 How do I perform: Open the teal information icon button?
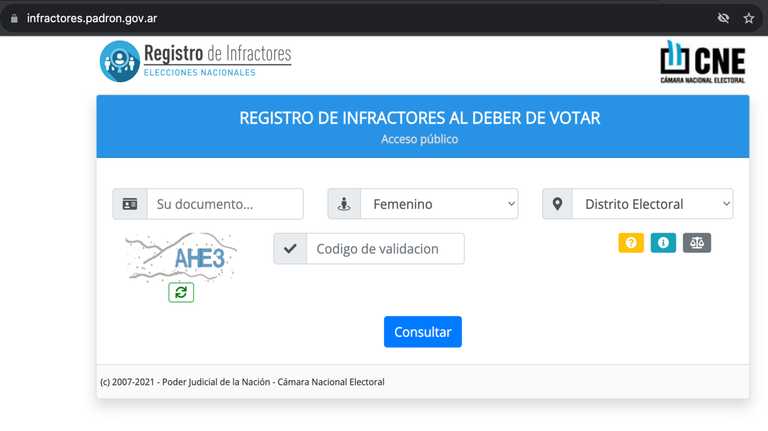click(663, 243)
